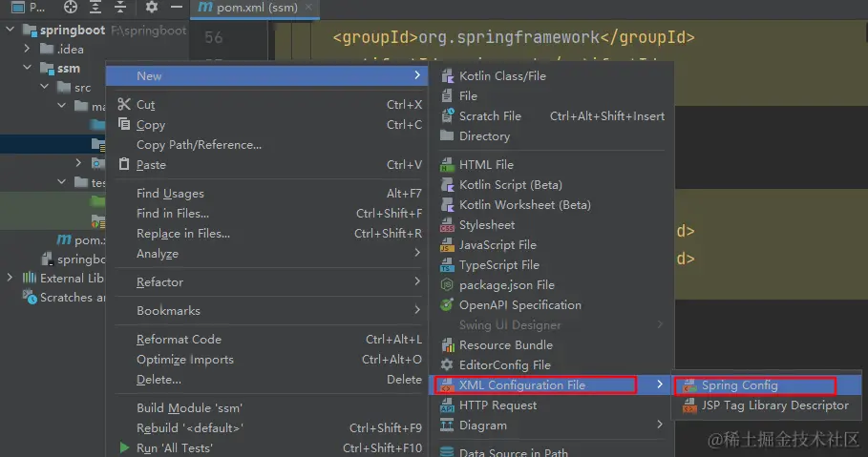
Task: Click the TypeScript File icon
Action: pos(447,264)
